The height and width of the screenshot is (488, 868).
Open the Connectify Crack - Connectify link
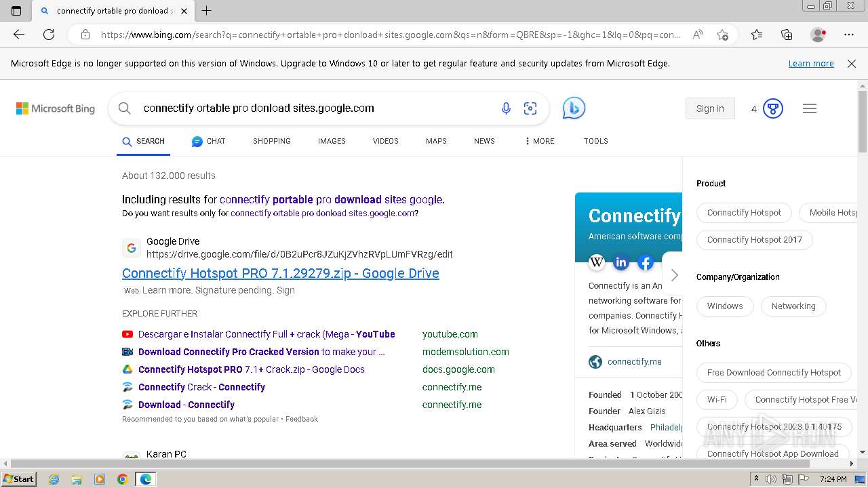tap(201, 387)
